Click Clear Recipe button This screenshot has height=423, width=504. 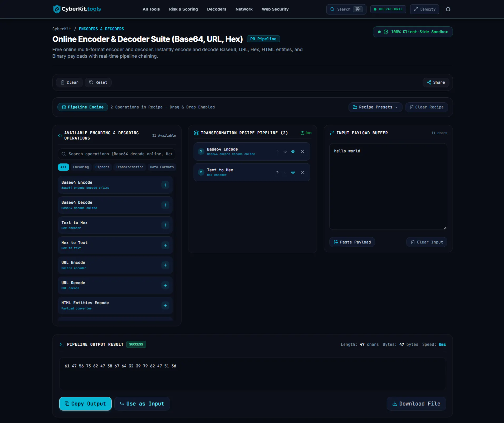pos(427,107)
